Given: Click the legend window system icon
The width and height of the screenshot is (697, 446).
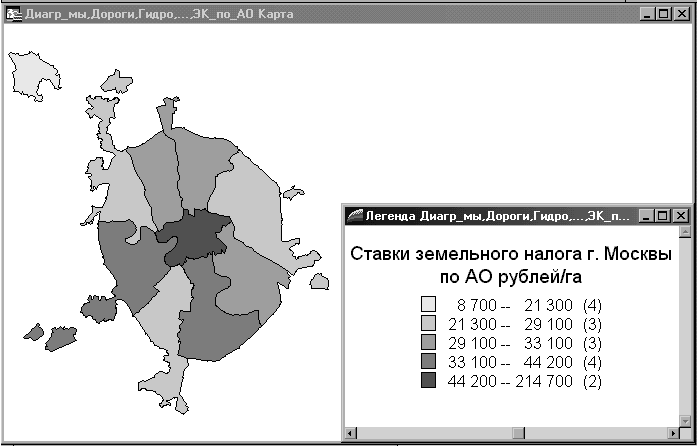Looking at the screenshot, I should 355,216.
